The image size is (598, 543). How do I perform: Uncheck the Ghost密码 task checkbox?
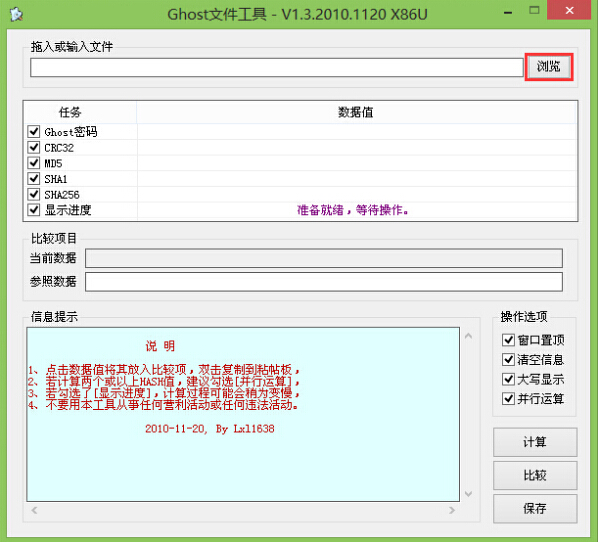tap(34, 132)
